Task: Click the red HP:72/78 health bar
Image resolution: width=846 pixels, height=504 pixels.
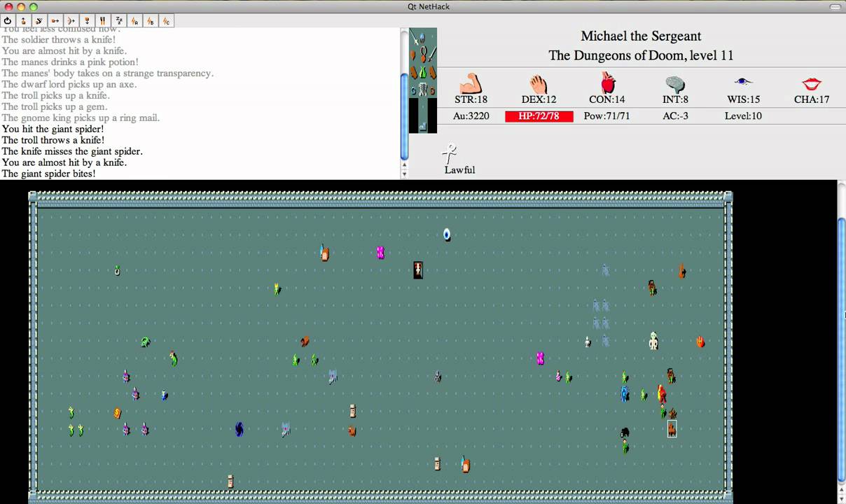Action: [539, 116]
